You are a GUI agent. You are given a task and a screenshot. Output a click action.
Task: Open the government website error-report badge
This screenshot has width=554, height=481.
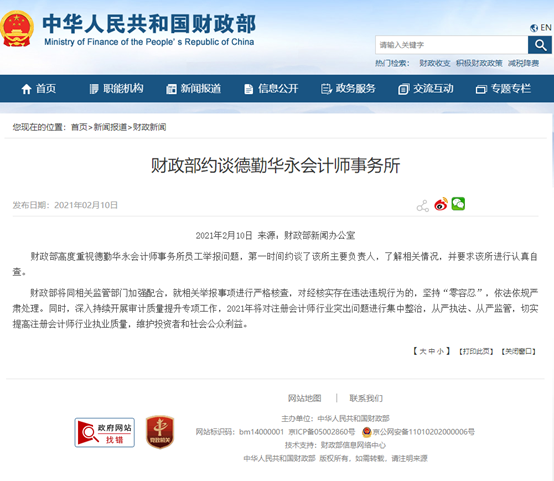105,433
